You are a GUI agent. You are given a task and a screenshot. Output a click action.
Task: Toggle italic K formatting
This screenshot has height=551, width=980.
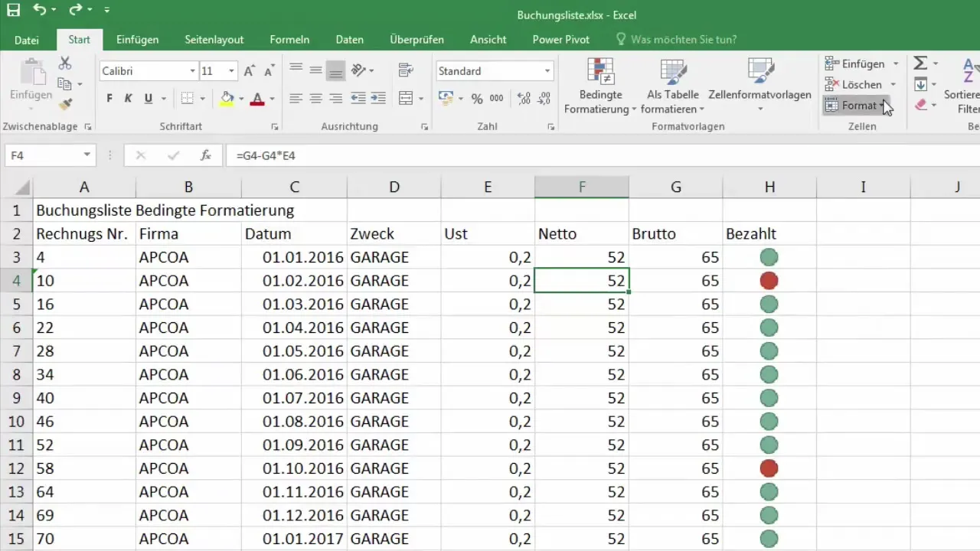coord(129,99)
